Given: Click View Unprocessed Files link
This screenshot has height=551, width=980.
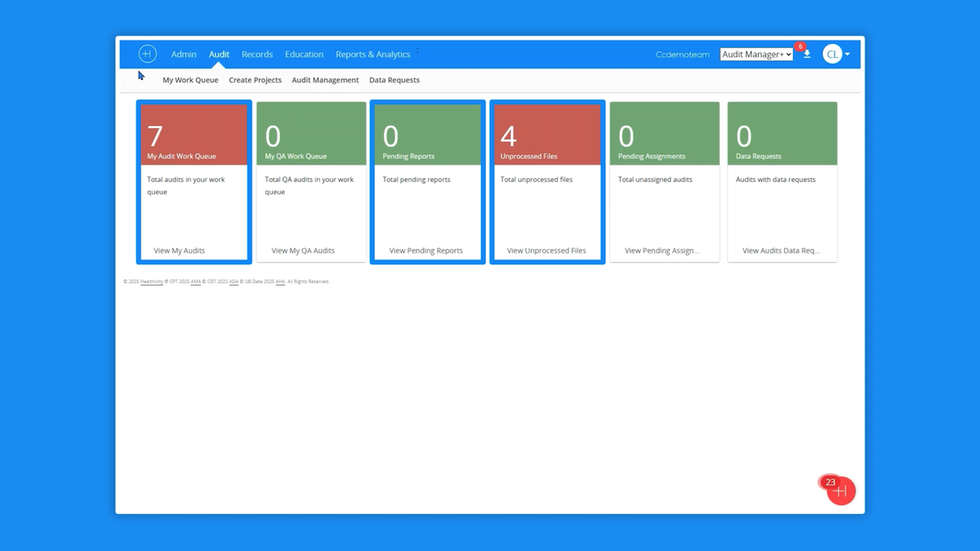Looking at the screenshot, I should click(x=546, y=251).
